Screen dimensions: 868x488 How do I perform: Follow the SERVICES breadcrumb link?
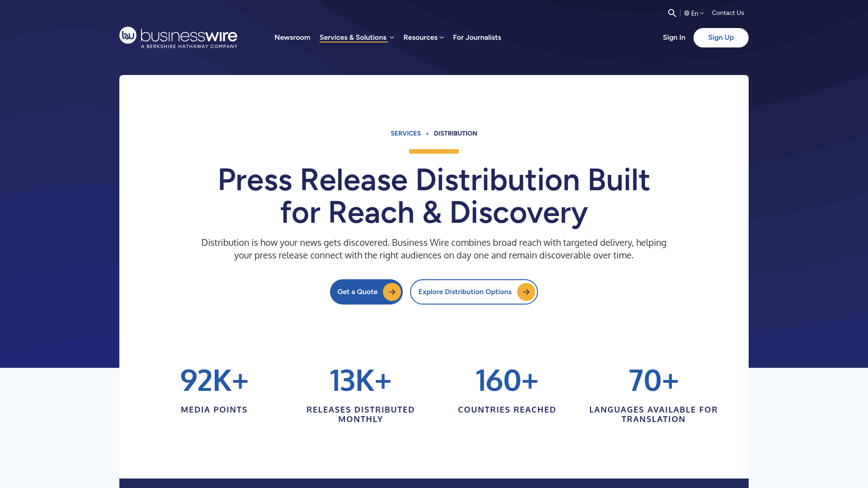406,133
